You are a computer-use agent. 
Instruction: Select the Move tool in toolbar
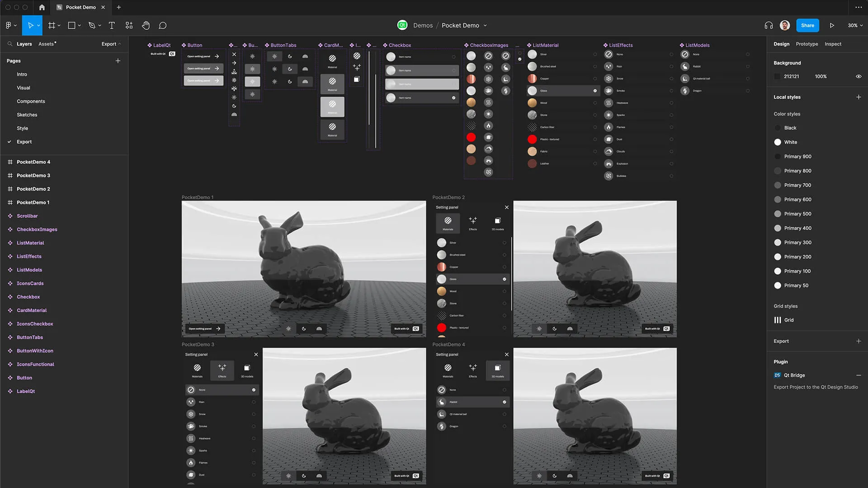(30, 25)
